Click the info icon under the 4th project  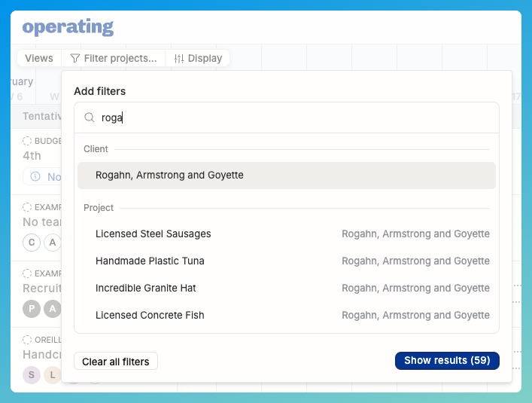tap(36, 177)
